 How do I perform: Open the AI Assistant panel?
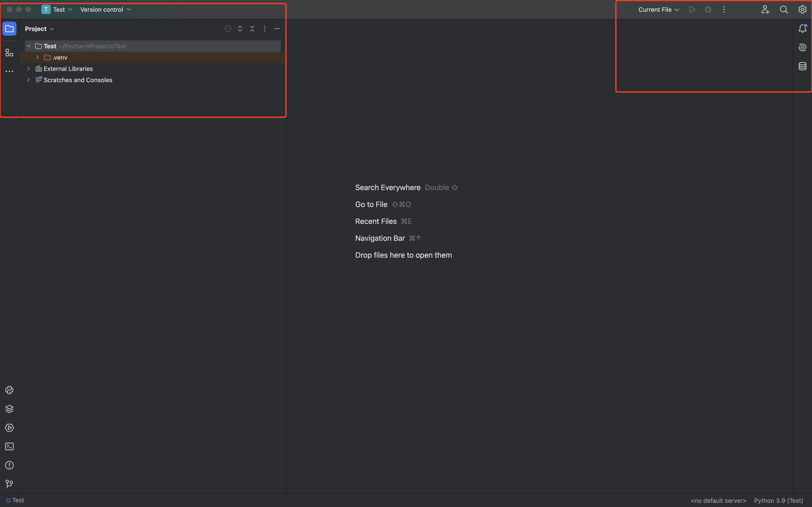click(x=802, y=47)
